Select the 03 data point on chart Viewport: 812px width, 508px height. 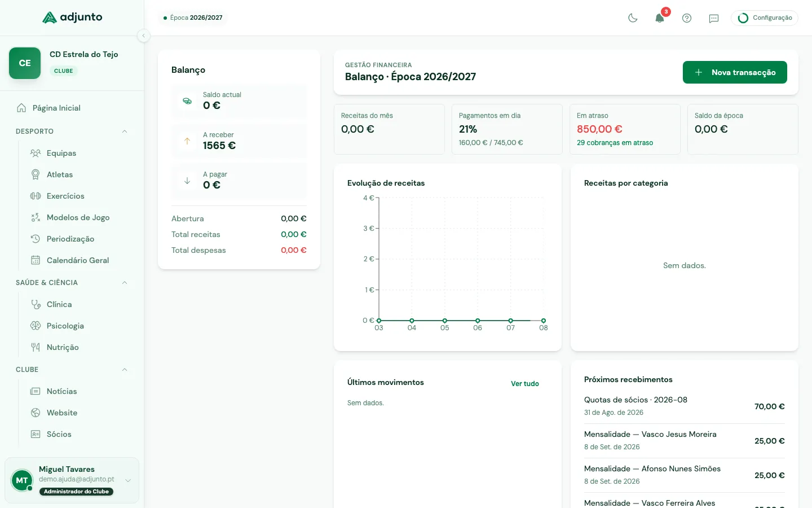379,321
